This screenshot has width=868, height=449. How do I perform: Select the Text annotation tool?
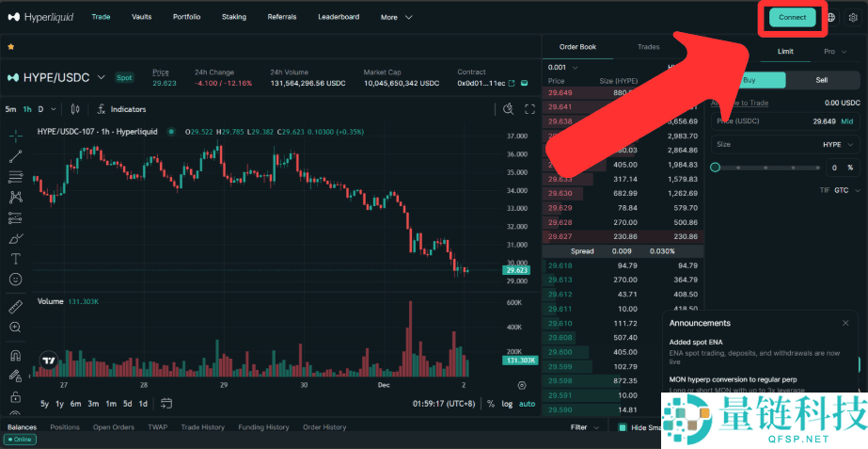(15, 259)
